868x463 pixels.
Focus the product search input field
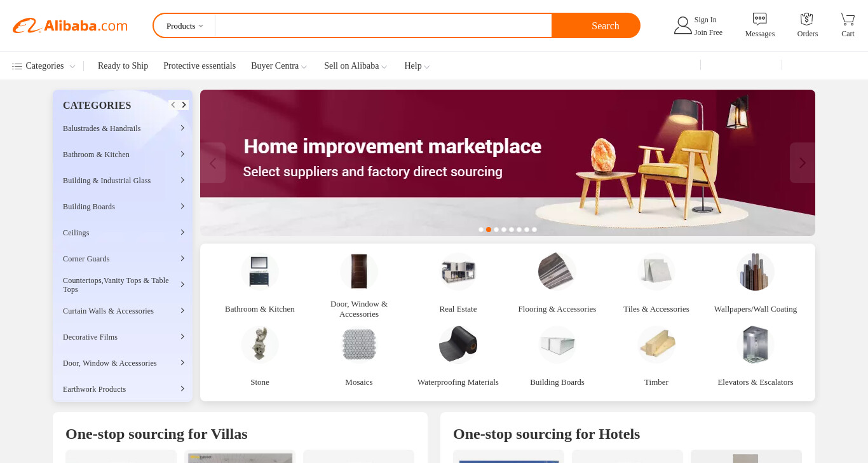[x=383, y=26]
